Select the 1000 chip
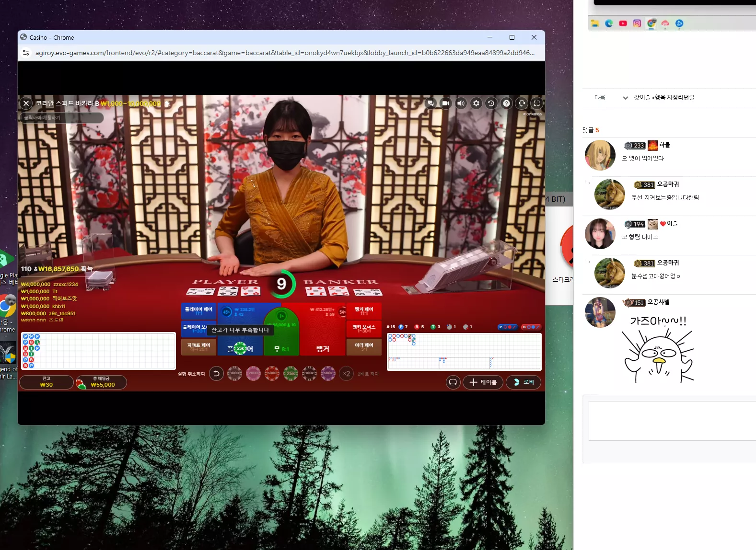 tap(234, 373)
